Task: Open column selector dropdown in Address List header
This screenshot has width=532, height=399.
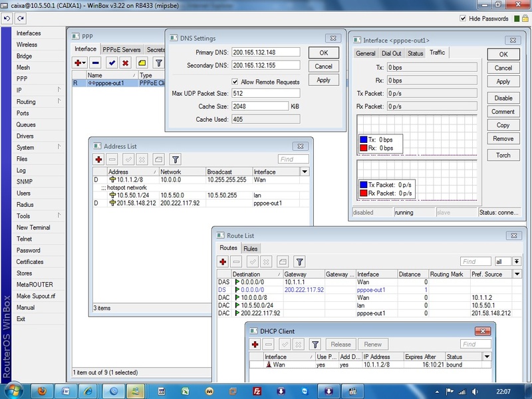Action: pos(305,172)
